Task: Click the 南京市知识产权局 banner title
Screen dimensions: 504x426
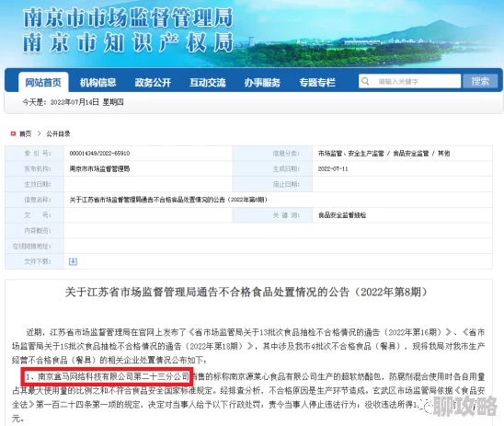Action: (x=128, y=42)
